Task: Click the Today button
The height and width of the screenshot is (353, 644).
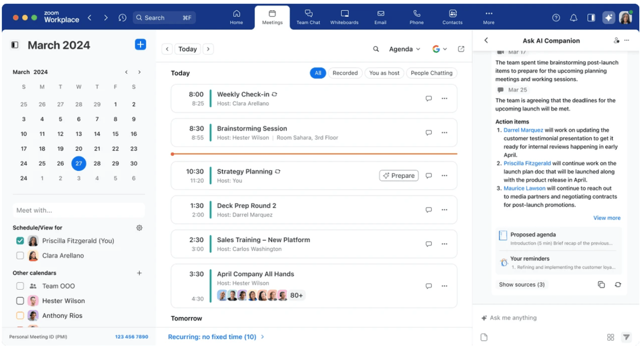Action: (188, 49)
